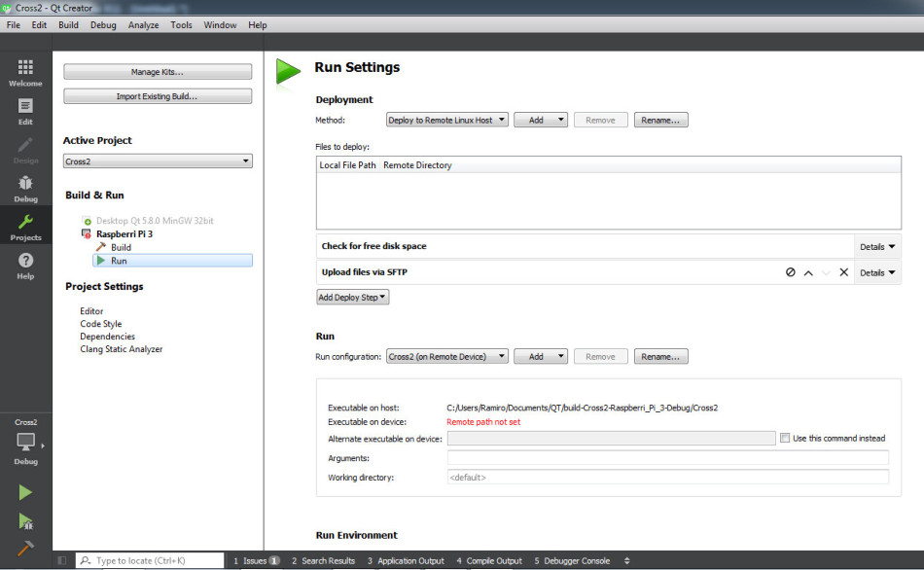
Task: Click the Local File Path column header
Action: pos(347,165)
